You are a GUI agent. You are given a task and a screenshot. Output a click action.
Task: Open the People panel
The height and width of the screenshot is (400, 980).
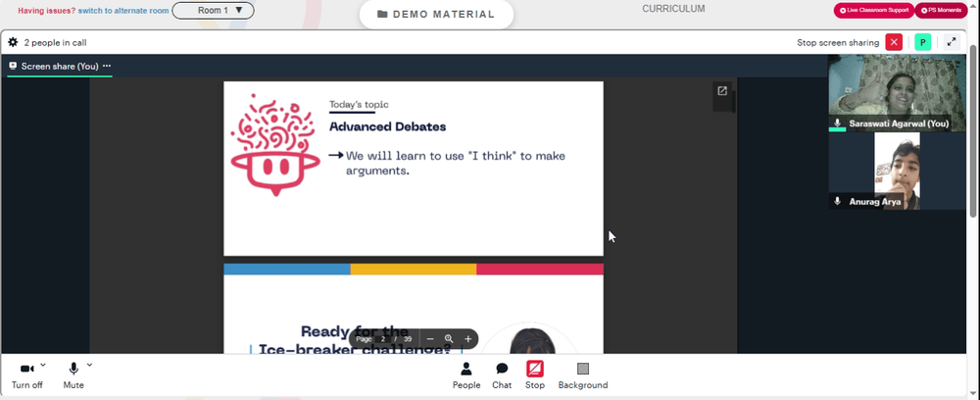[x=466, y=376]
